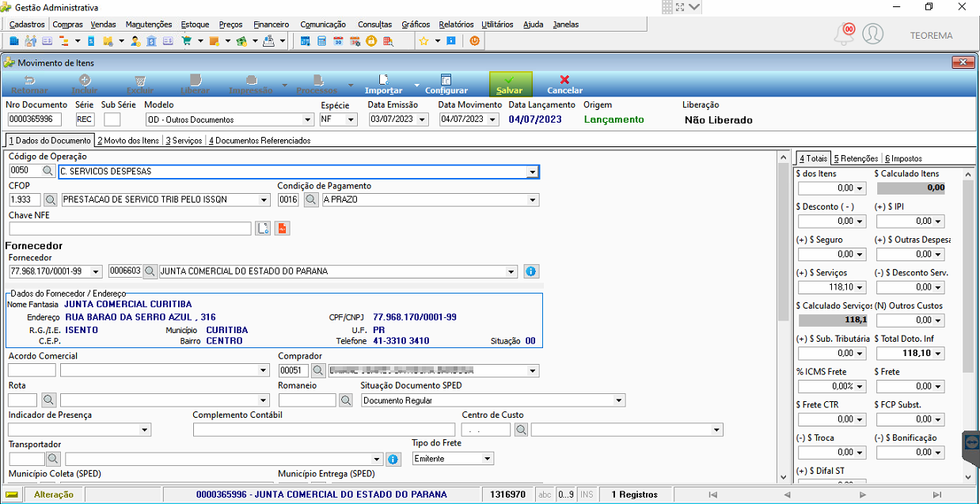Click the red PDF icon beside Chave NFE
This screenshot has width=980, height=504.
point(283,229)
